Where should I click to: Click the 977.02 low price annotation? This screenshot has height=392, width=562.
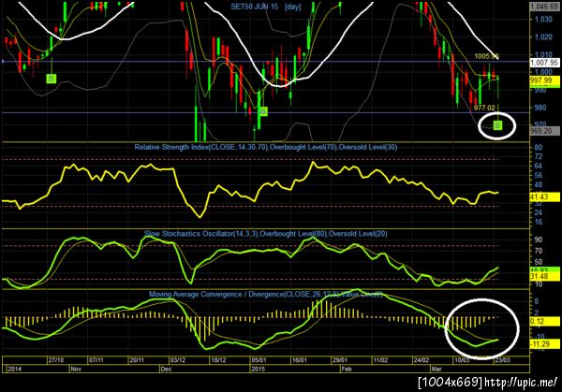click(484, 108)
